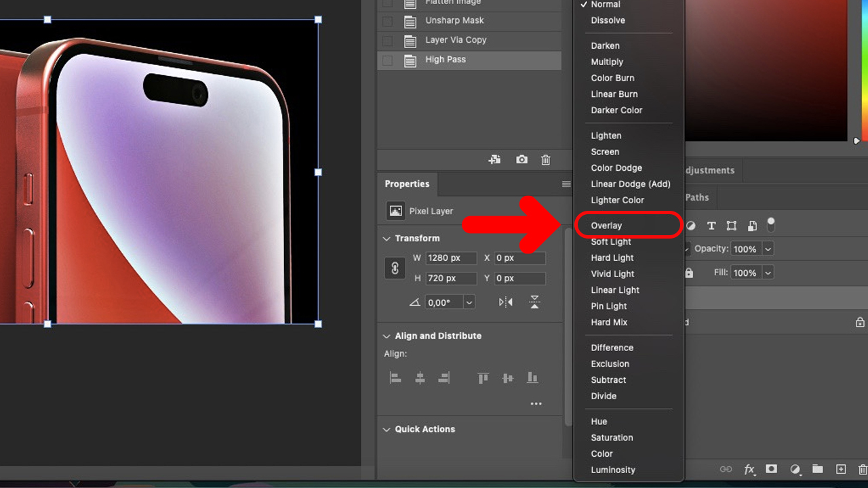Link layers at Layers panel bottom
The image size is (868, 488).
click(726, 469)
